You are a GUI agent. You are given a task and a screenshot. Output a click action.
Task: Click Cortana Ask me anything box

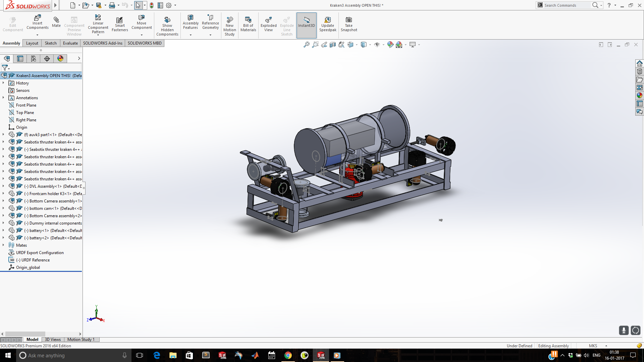[x=73, y=355]
